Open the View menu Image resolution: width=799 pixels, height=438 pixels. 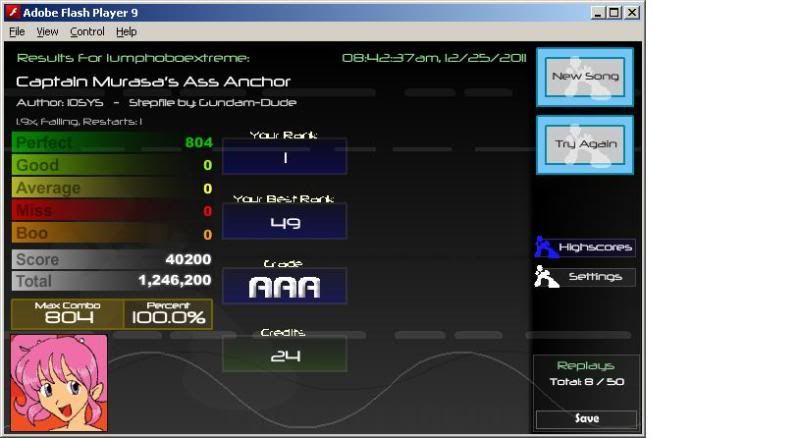click(x=47, y=32)
